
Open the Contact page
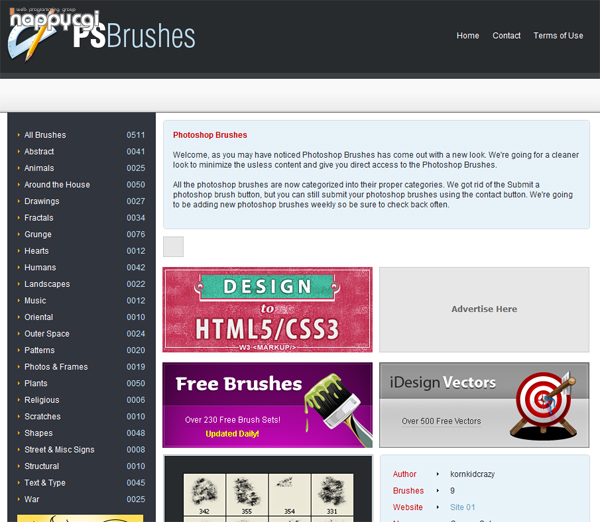point(506,36)
